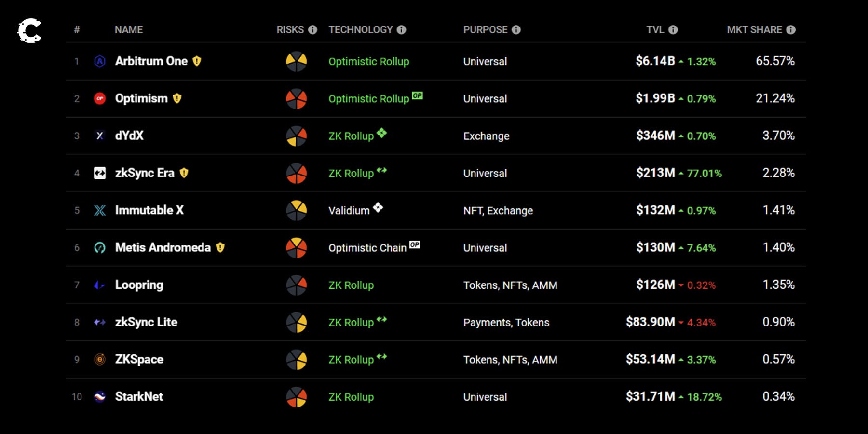Click the info icon beside TECHNOLOGY header
Viewport: 868px width, 434px height.
(x=401, y=30)
